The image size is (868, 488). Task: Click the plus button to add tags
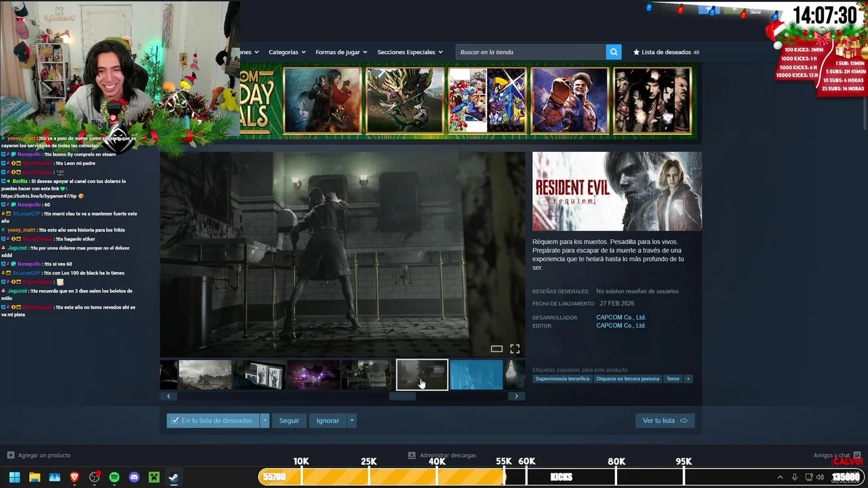coord(688,379)
